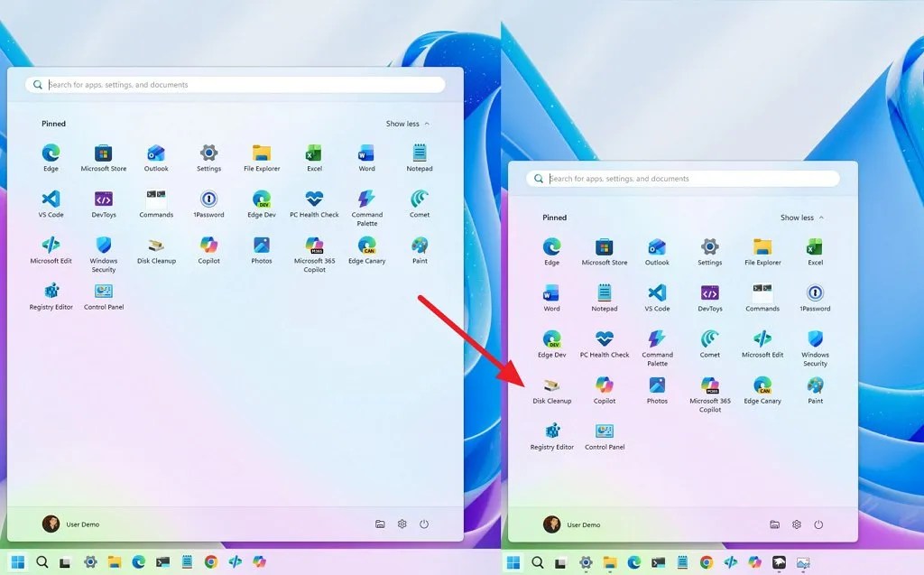Launch Comet from the Start menu
This screenshot has width=924, height=575.
(419, 199)
